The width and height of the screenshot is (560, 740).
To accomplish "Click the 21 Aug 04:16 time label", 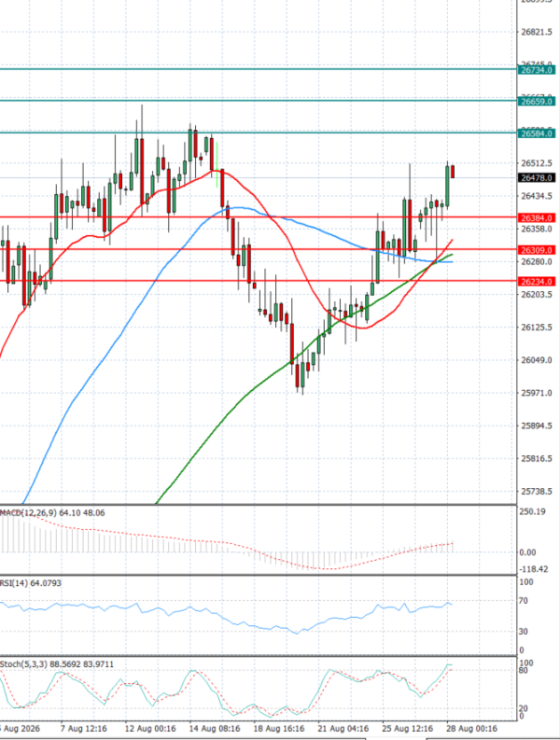I will (343, 729).
